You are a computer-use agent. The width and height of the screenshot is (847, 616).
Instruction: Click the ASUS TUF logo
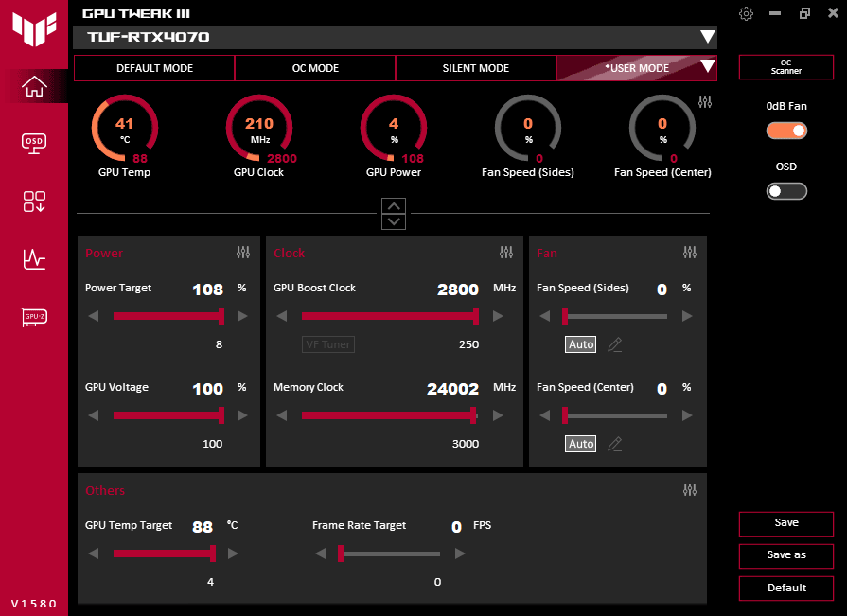(34, 29)
